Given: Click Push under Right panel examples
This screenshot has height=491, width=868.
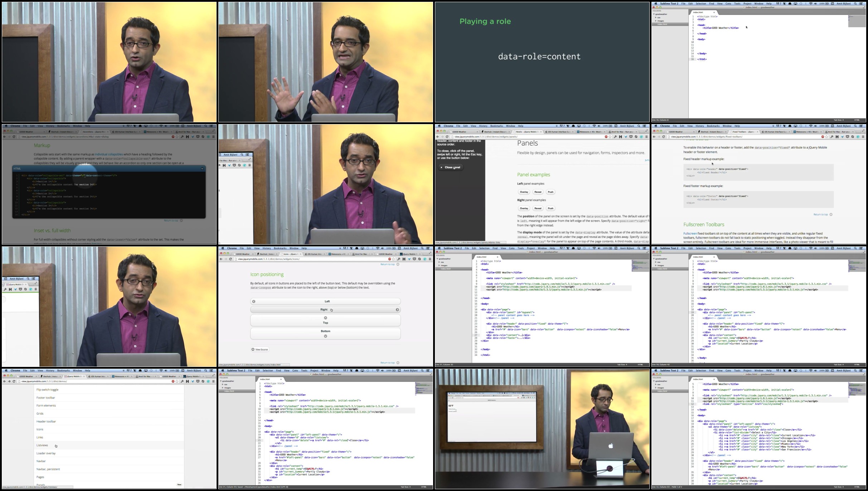Looking at the screenshot, I should (x=551, y=208).
